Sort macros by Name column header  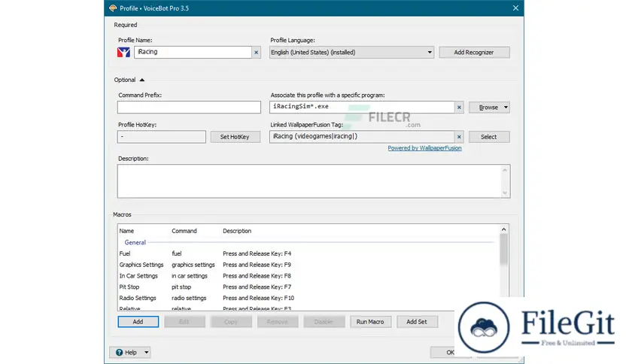pos(126,231)
